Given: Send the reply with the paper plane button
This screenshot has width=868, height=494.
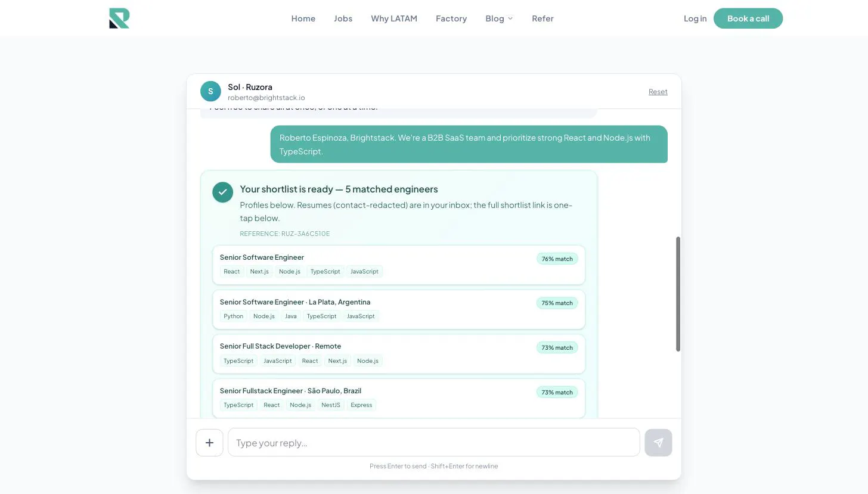Looking at the screenshot, I should click(x=658, y=443).
